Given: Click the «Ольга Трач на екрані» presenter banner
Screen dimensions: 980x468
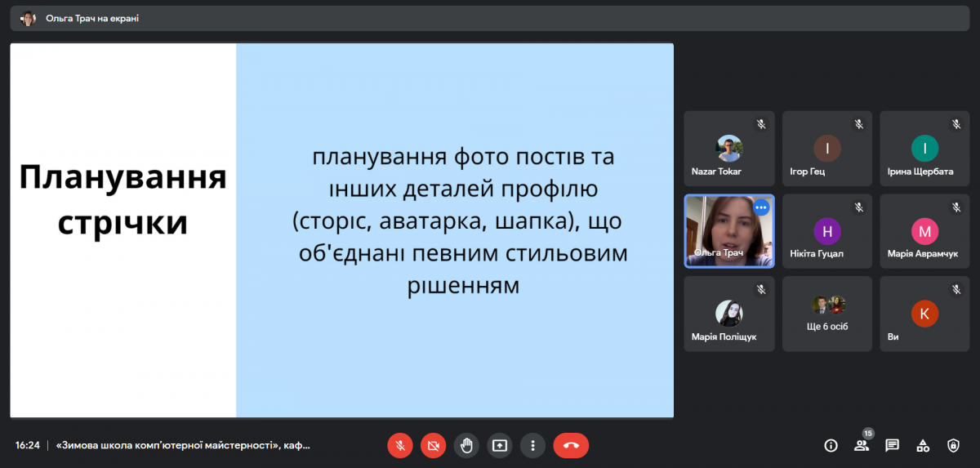Looking at the screenshot, I should point(490,18).
